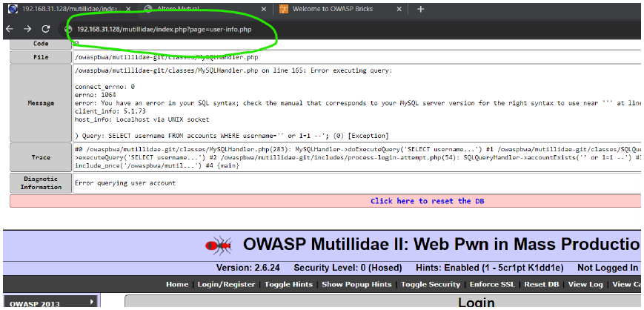The image size is (644, 310).
Task: Go forward using the browser forward arrow
Action: click(x=27, y=29)
